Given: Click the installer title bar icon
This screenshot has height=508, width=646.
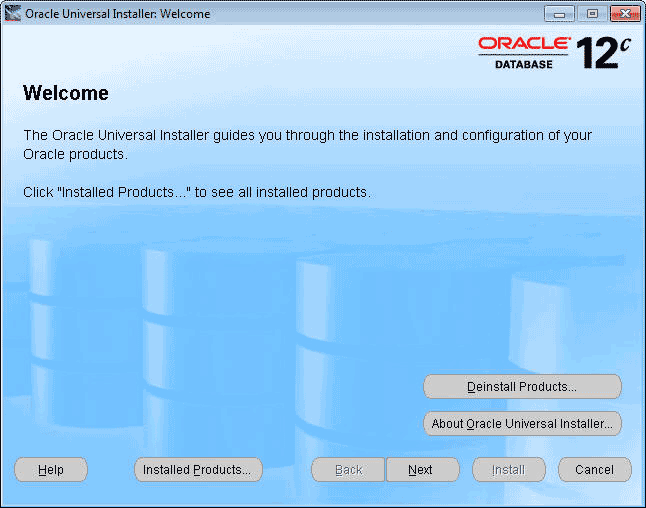Looking at the screenshot, I should pyautogui.click(x=13, y=13).
